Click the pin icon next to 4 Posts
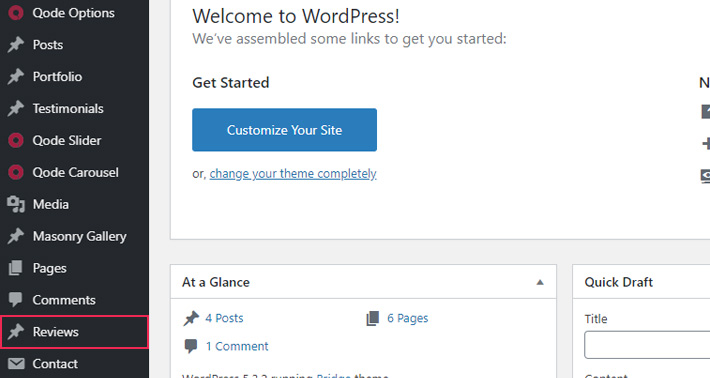This screenshot has width=710, height=378. coord(191,318)
